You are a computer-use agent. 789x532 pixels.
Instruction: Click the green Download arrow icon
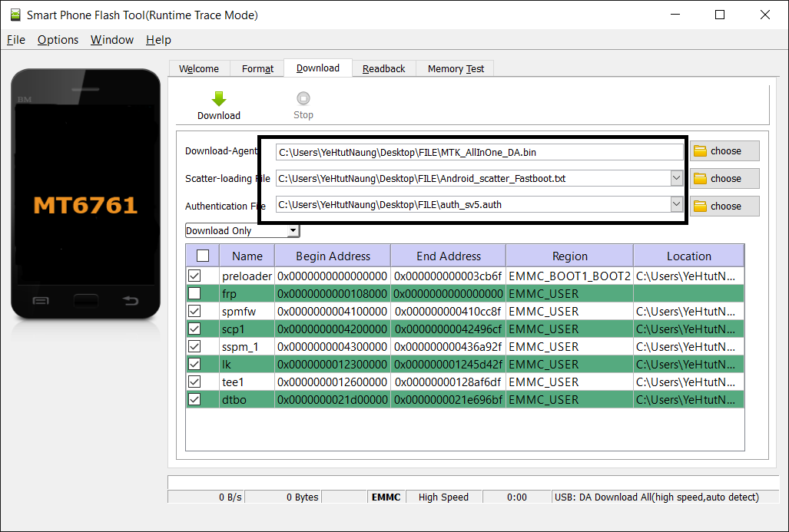pos(219,98)
